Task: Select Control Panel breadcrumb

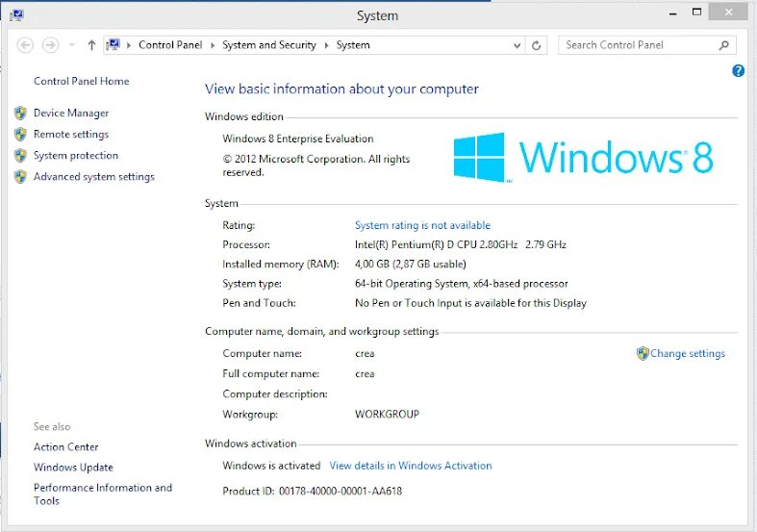Action: click(x=170, y=45)
